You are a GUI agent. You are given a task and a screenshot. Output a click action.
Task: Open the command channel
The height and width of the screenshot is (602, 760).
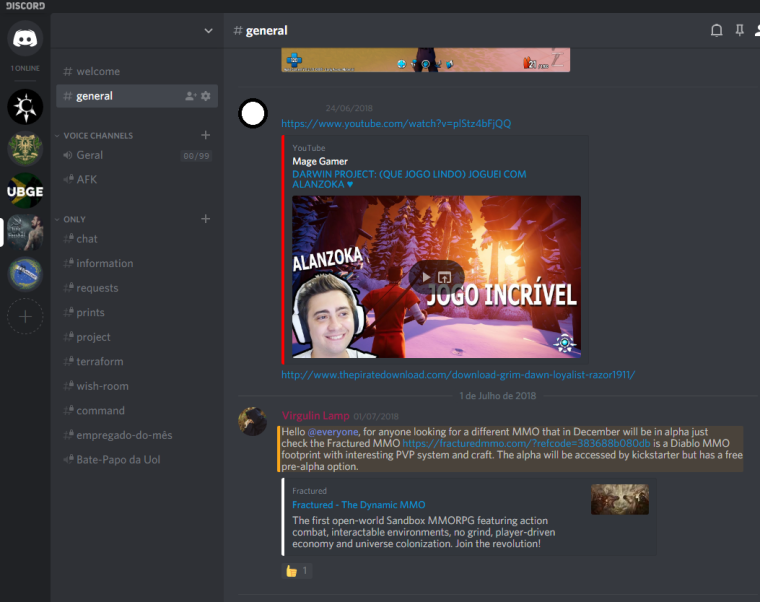(x=137, y=411)
